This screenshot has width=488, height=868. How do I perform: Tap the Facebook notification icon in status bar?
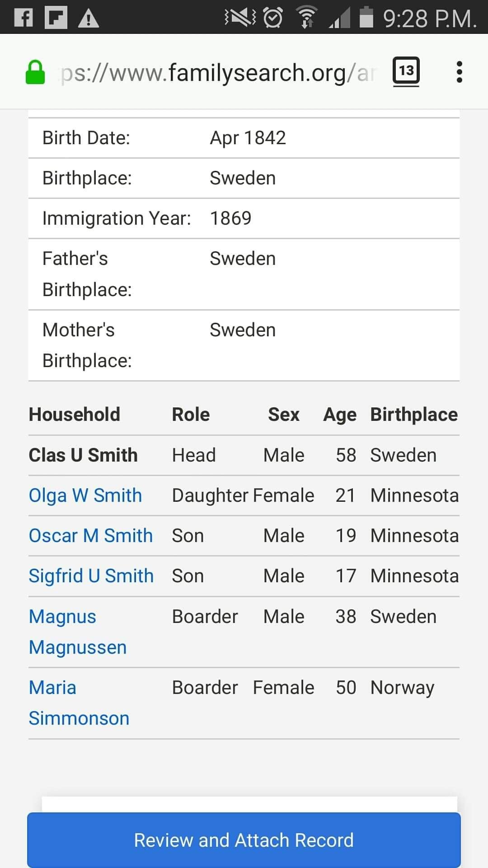23,18
